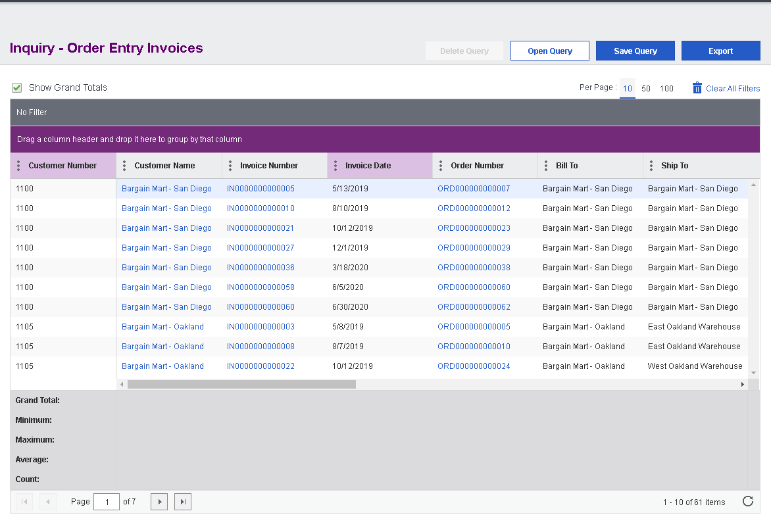Click horizontal scrollbar right arrow

point(743,385)
